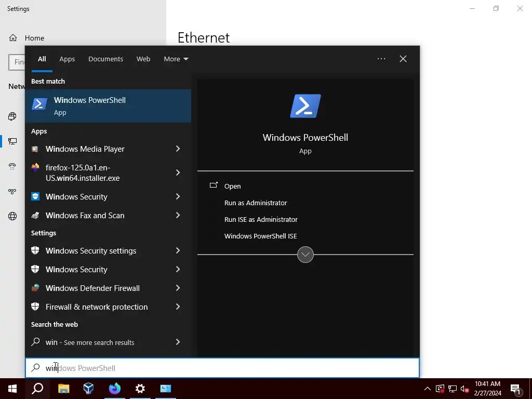Select the VPN icon in Settings sidebar

[12, 191]
